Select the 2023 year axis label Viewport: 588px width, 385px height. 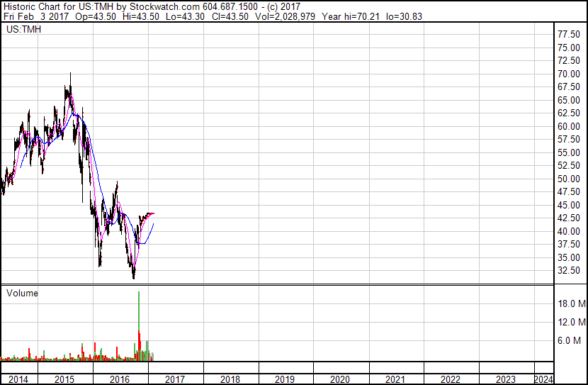(506, 379)
